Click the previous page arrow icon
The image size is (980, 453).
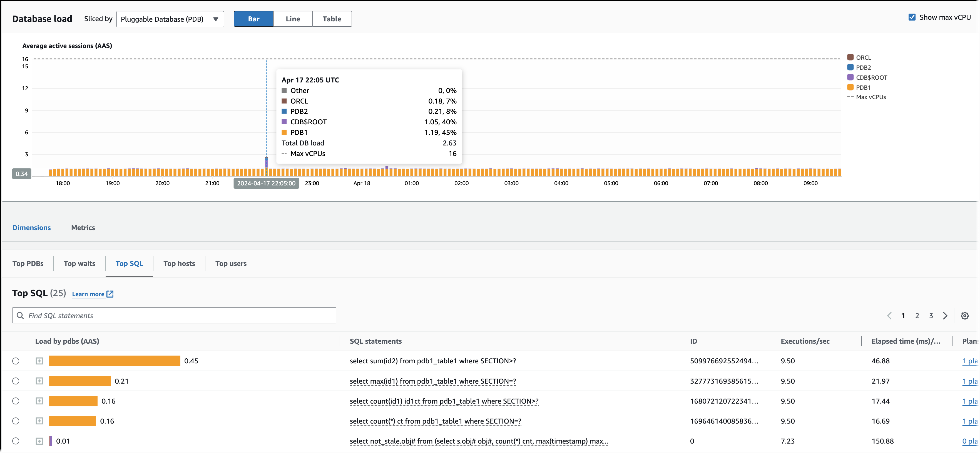click(x=888, y=316)
